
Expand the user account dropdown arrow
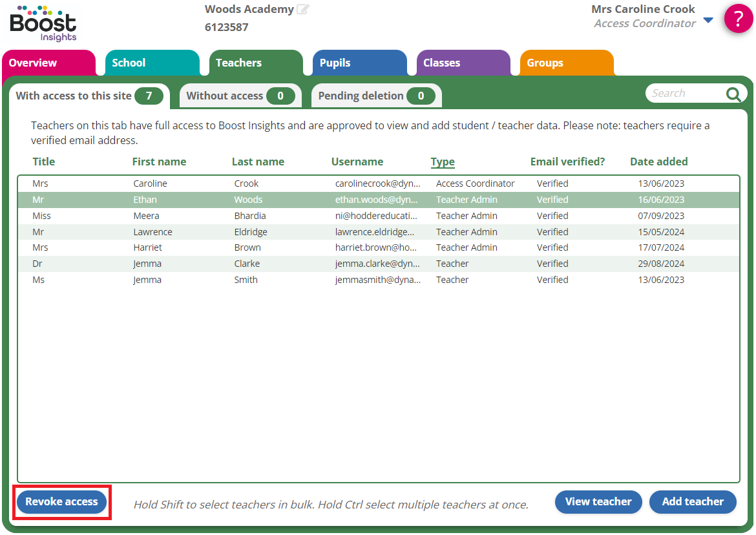[708, 20]
